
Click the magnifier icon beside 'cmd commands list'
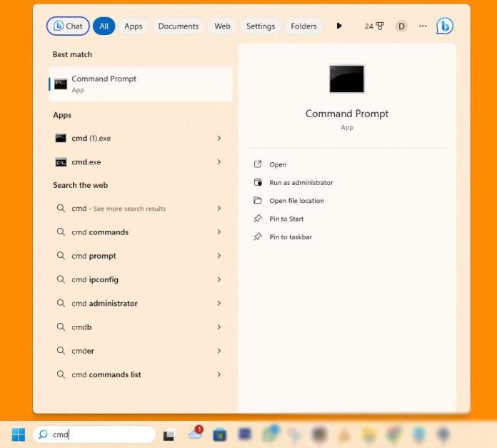[61, 374]
